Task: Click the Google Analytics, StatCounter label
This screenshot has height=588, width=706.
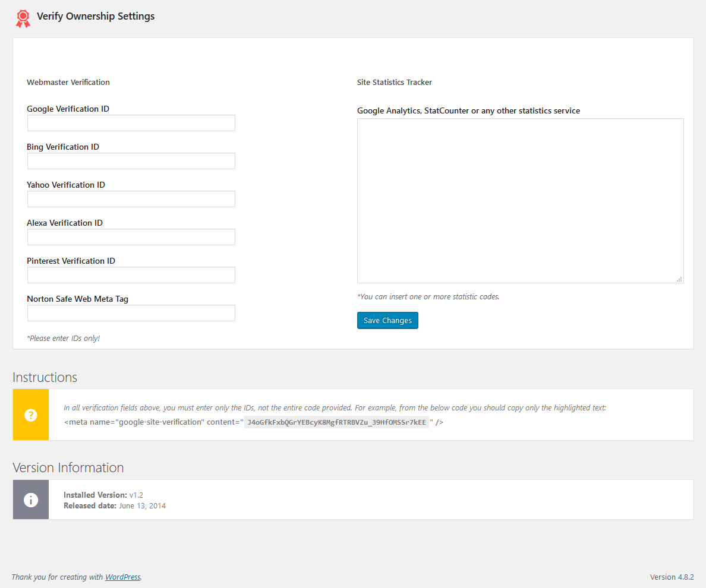Action: (468, 110)
